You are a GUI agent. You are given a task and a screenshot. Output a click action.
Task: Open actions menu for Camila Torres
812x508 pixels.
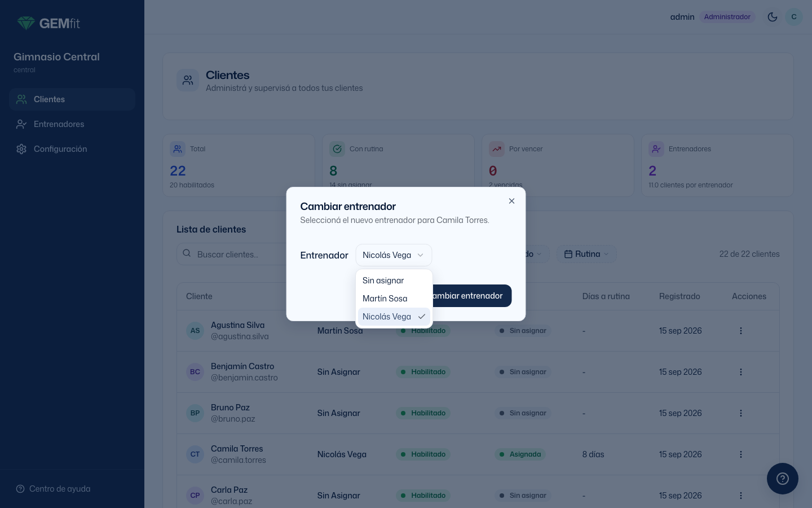point(741,454)
